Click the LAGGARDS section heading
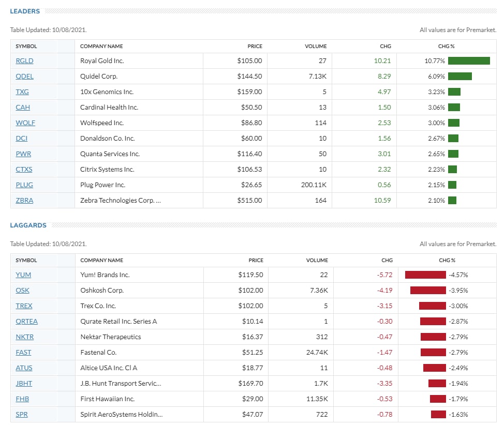 pyautogui.click(x=28, y=225)
